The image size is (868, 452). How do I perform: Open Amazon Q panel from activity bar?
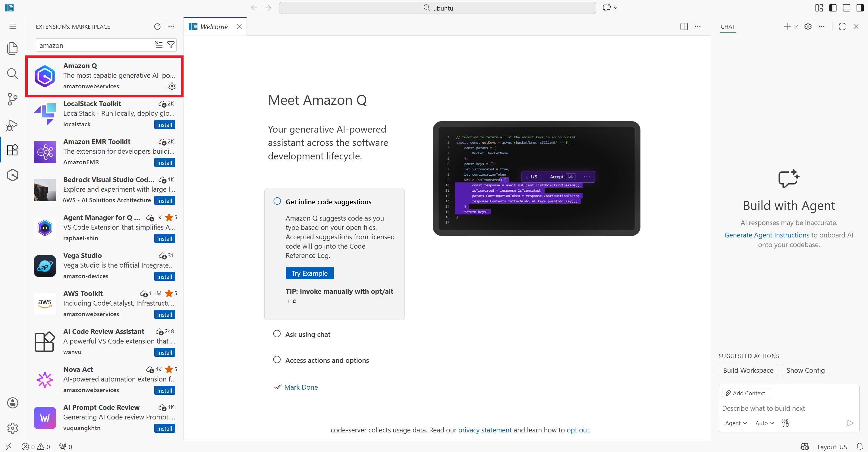coord(12,175)
